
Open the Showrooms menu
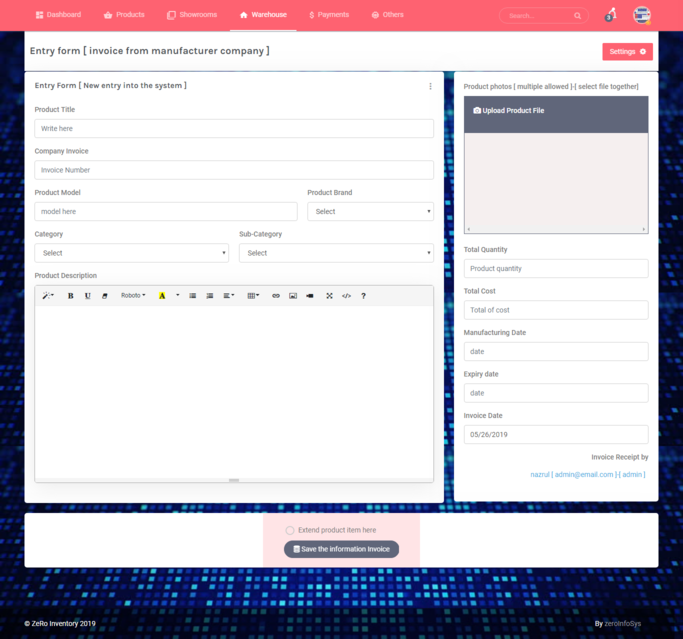(191, 15)
